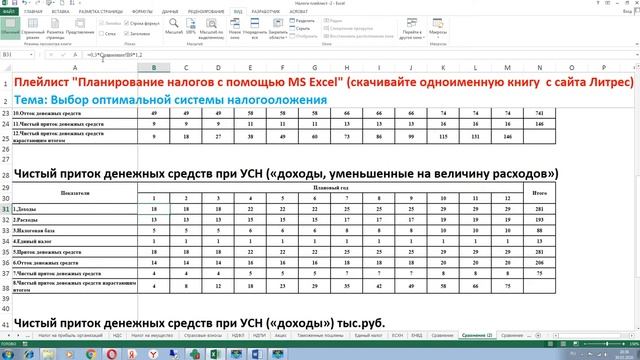
Task: Open Page Layout view (Разметка страницы) icon
Action: pos(55,29)
